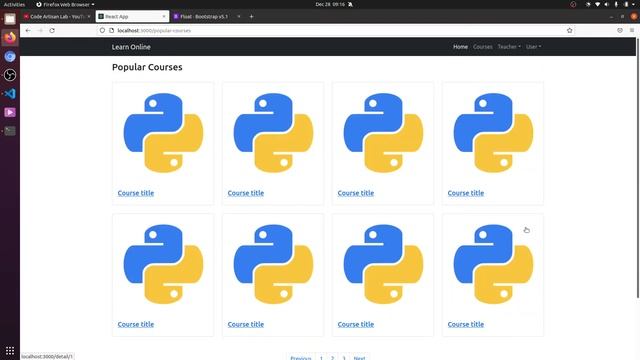This screenshot has width=640, height=360.
Task: Show Applications grid in the dock
Action: tap(10, 351)
